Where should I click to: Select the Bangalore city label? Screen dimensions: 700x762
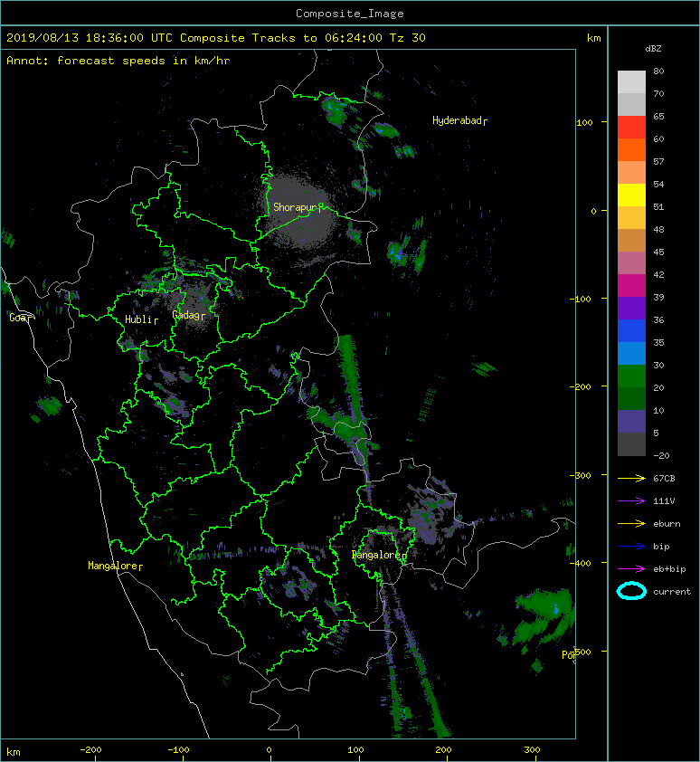point(379,555)
